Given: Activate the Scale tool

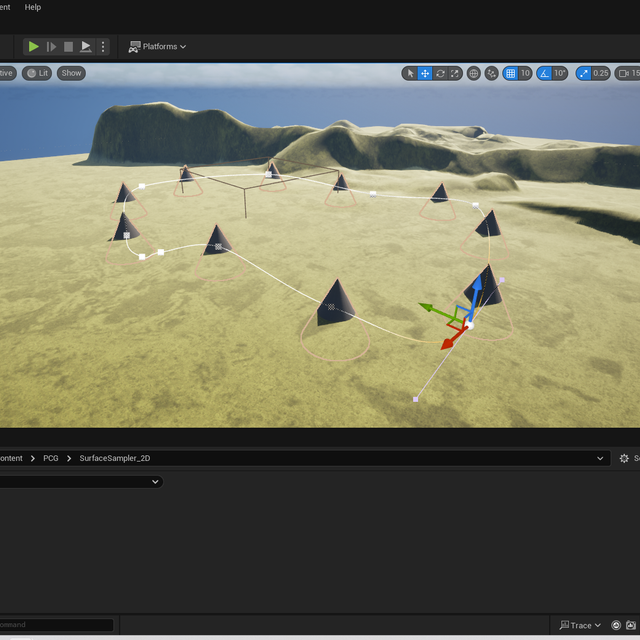Looking at the screenshot, I should point(454,73).
